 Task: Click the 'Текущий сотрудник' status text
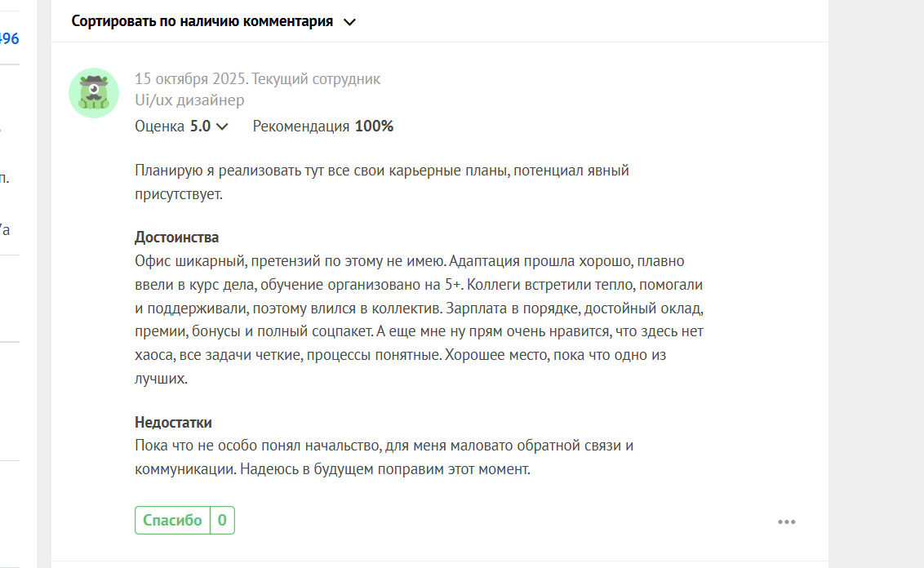(x=316, y=79)
